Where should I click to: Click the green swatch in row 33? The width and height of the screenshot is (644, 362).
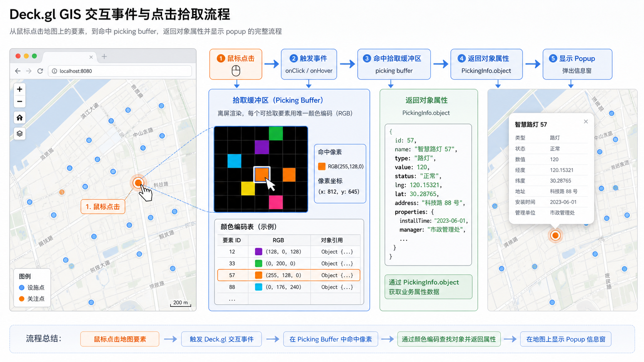(258, 264)
